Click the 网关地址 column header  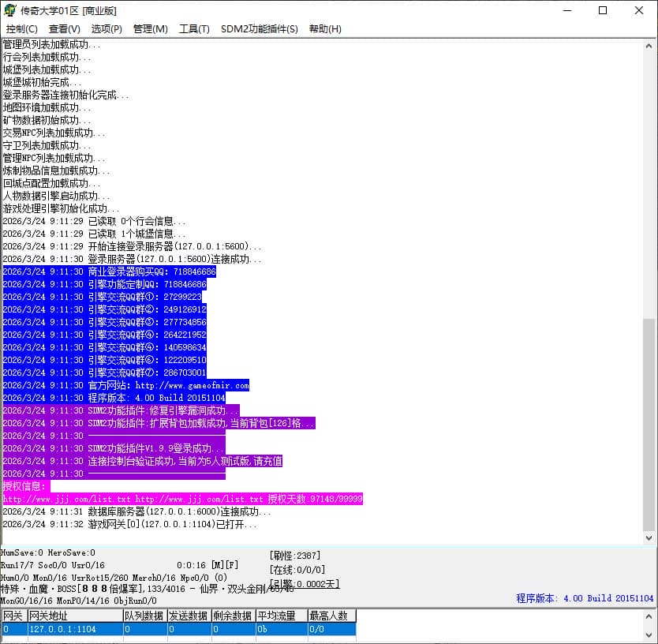pyautogui.click(x=75, y=616)
